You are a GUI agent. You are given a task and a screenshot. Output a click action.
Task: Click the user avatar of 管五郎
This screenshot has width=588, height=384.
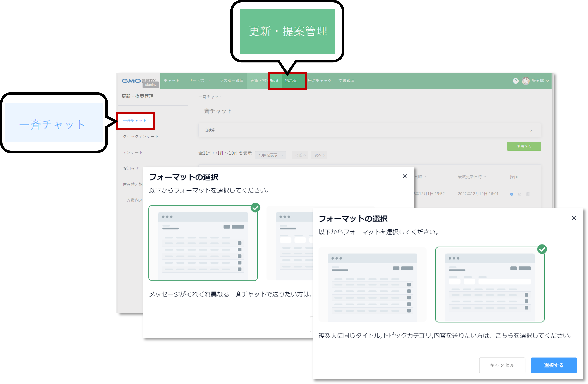point(526,81)
